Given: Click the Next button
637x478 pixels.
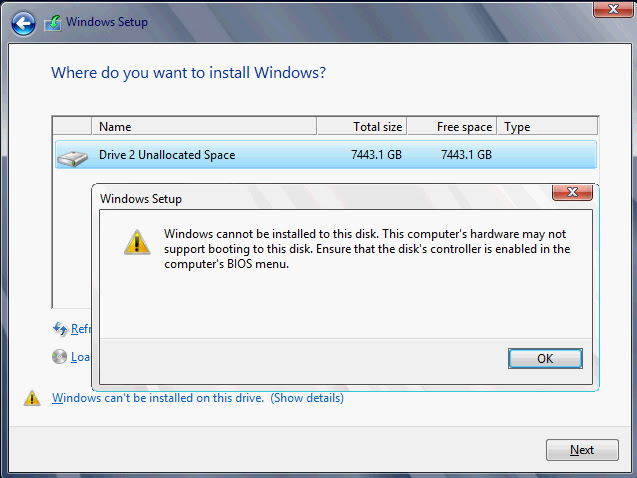Looking at the screenshot, I should click(x=582, y=450).
